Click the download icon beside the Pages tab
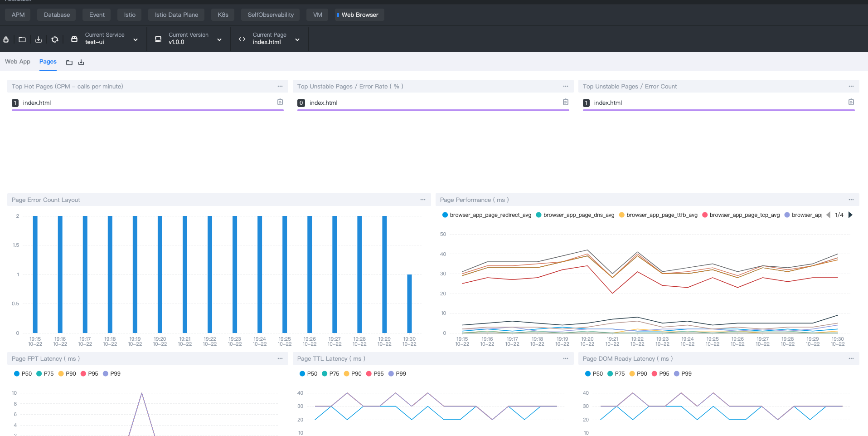 coord(81,63)
